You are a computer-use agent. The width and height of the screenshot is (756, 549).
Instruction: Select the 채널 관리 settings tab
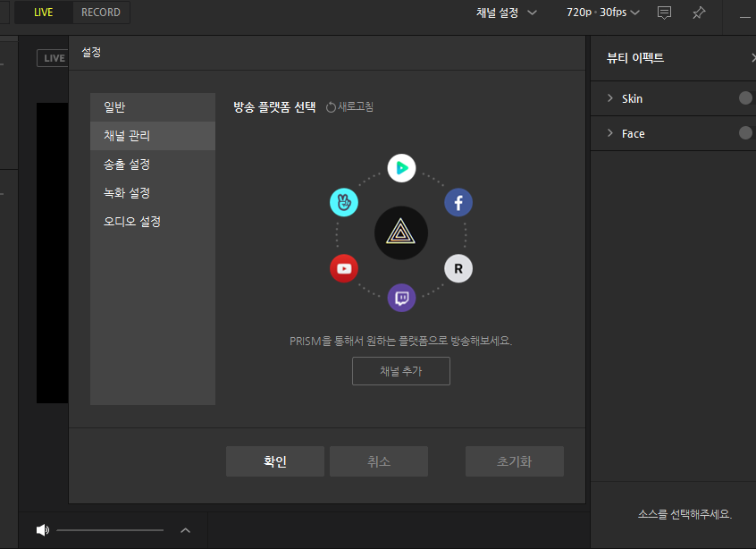(152, 136)
